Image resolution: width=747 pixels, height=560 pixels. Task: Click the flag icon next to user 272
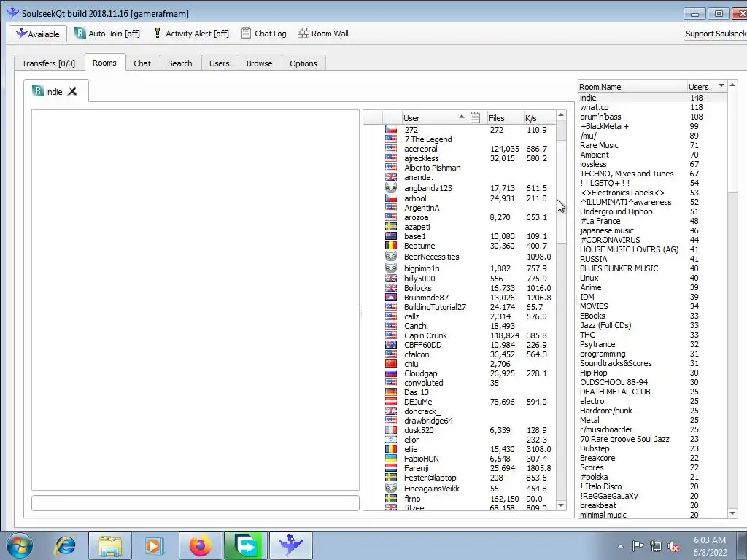coord(391,130)
